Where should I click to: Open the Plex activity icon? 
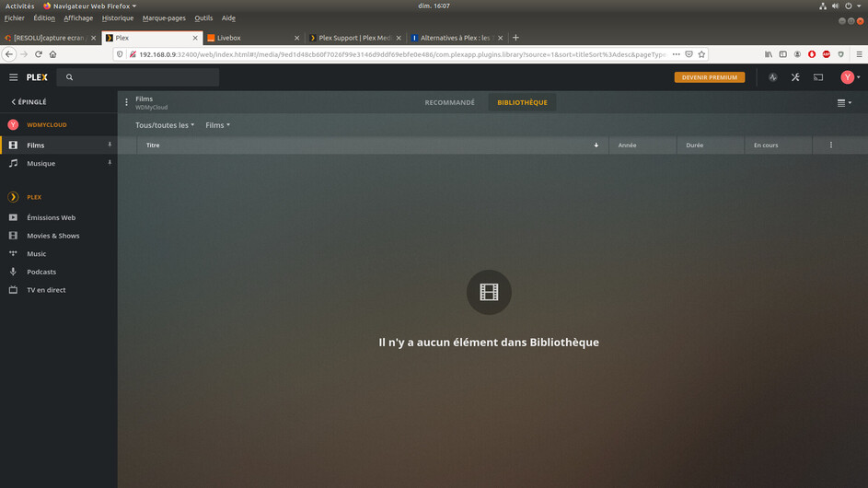tap(773, 77)
